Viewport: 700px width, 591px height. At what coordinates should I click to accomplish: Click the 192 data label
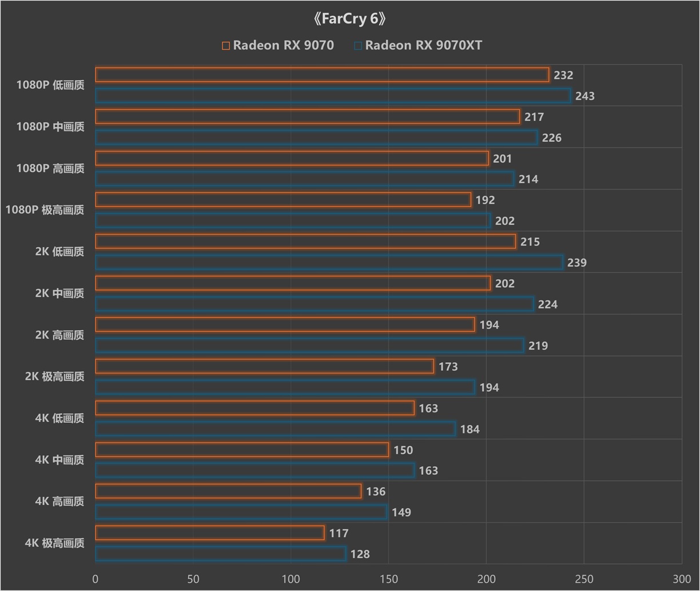point(485,200)
